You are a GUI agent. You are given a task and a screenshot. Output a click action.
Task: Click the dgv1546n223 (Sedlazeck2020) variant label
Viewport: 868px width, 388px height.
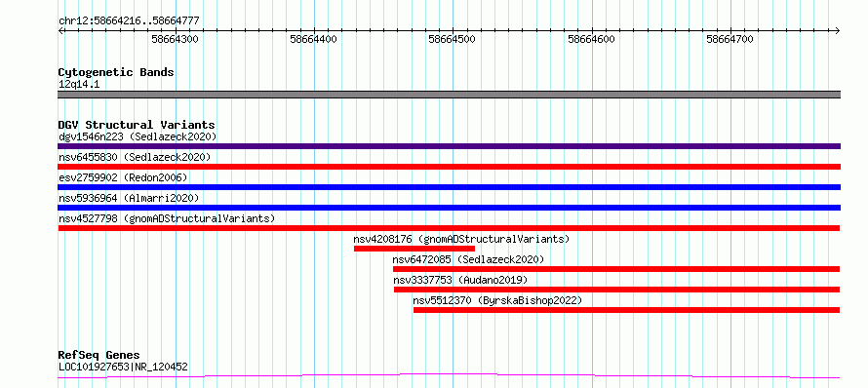point(138,136)
